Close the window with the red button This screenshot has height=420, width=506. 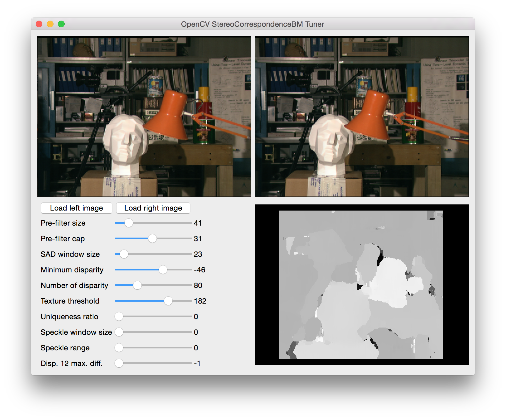[39, 24]
